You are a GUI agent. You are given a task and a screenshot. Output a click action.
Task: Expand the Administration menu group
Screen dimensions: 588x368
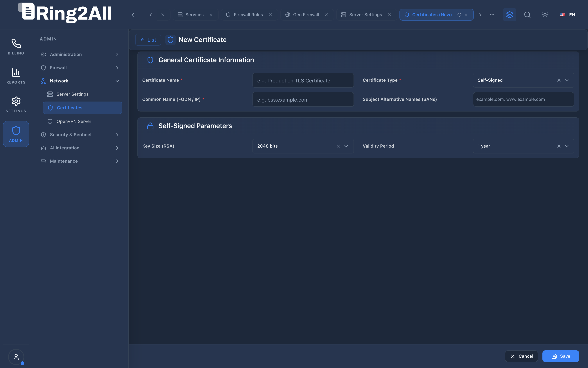click(80, 54)
